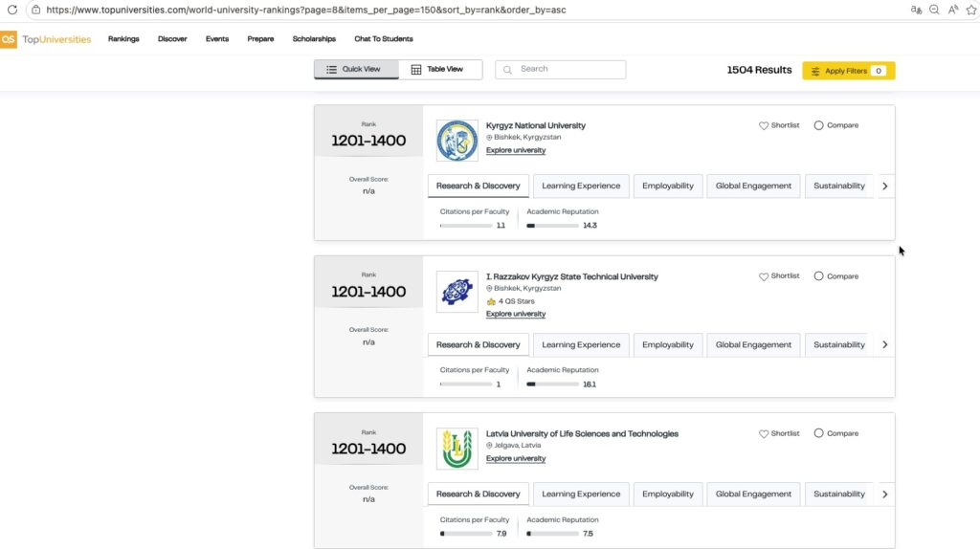This screenshot has width=980, height=549.
Task: Click Citations per Faculty bar showing 7.9
Action: point(466,534)
